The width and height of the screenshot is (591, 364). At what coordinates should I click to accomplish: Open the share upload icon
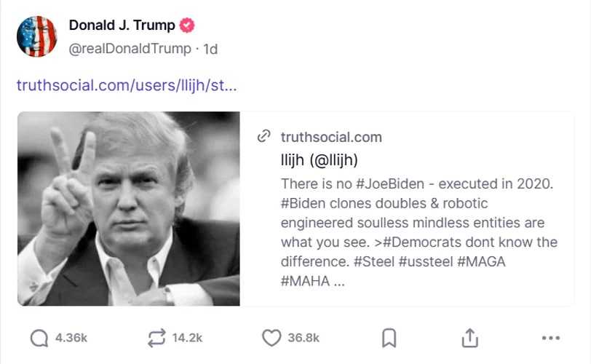pos(469,338)
